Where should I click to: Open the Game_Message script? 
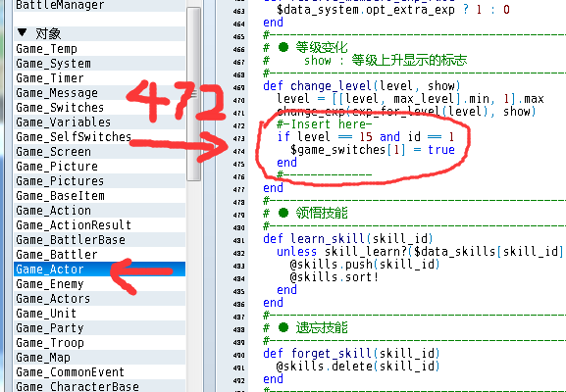click(99, 93)
